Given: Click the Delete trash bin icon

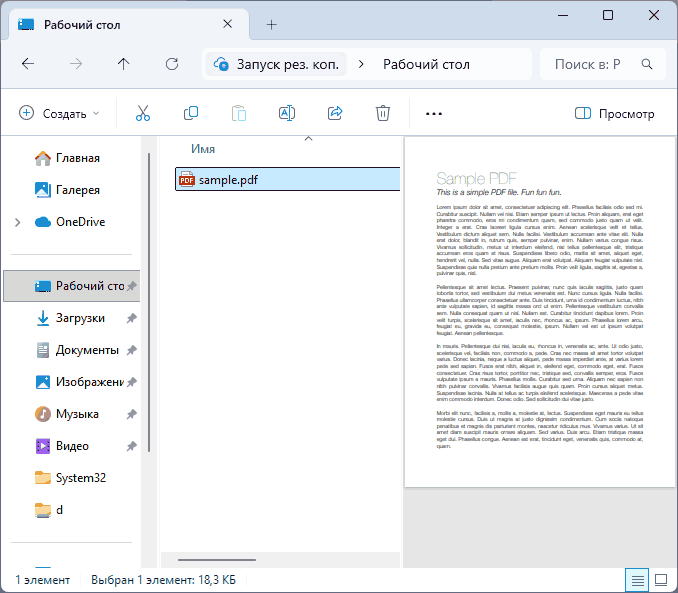Looking at the screenshot, I should 382,114.
